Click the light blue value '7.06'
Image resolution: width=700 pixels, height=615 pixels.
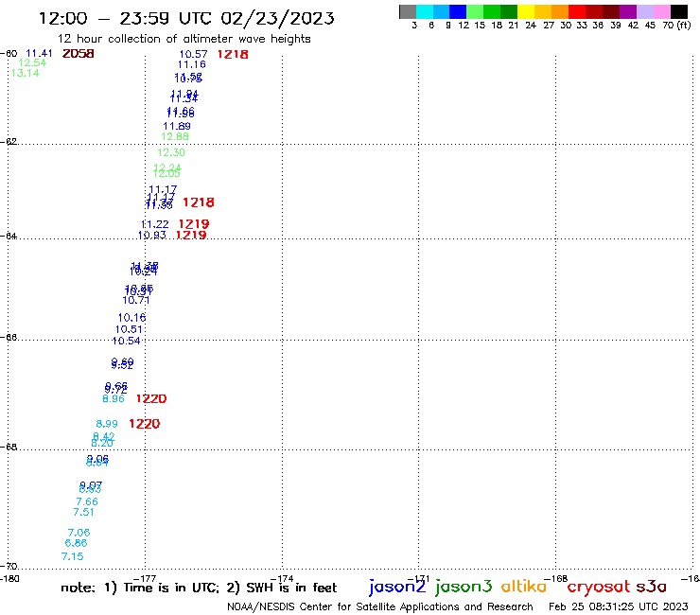[x=79, y=533]
